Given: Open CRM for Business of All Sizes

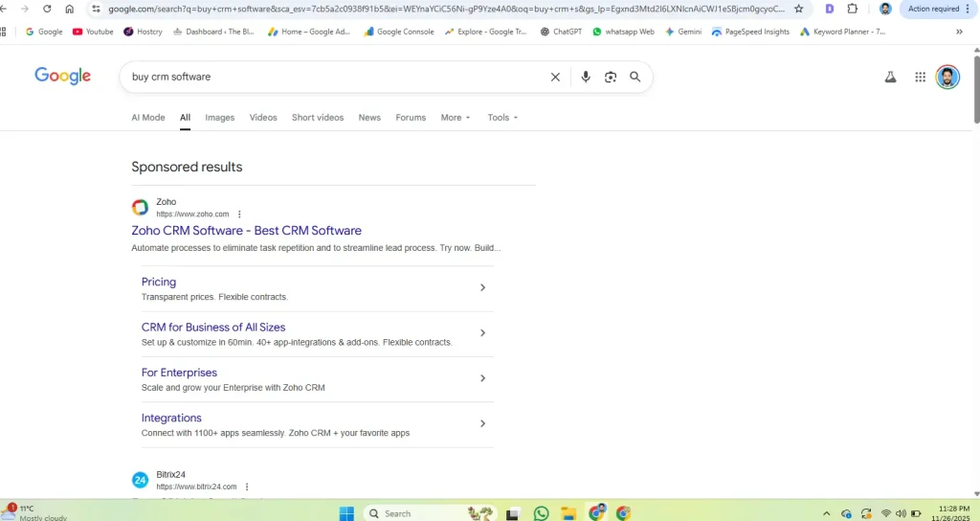Looking at the screenshot, I should pos(213,328).
